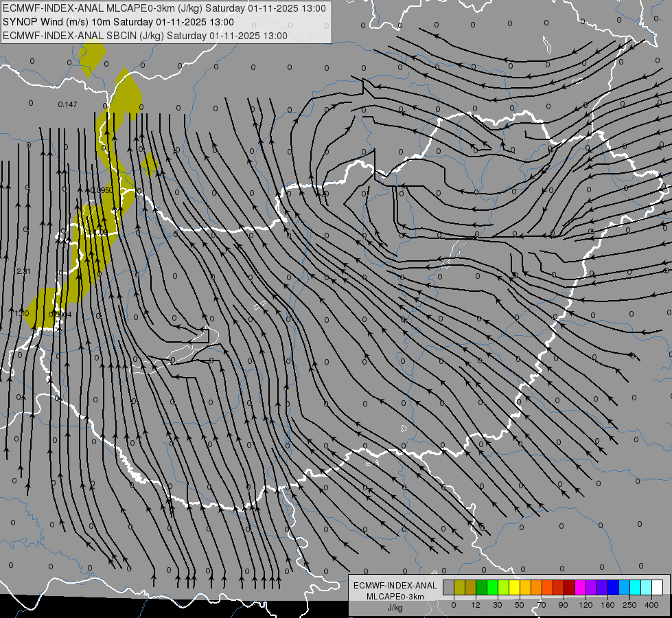Click the ECMWF-INDEX-ANAL MLCAPE0-3km title line
Viewport: 672px width, 618px height.
point(164,8)
